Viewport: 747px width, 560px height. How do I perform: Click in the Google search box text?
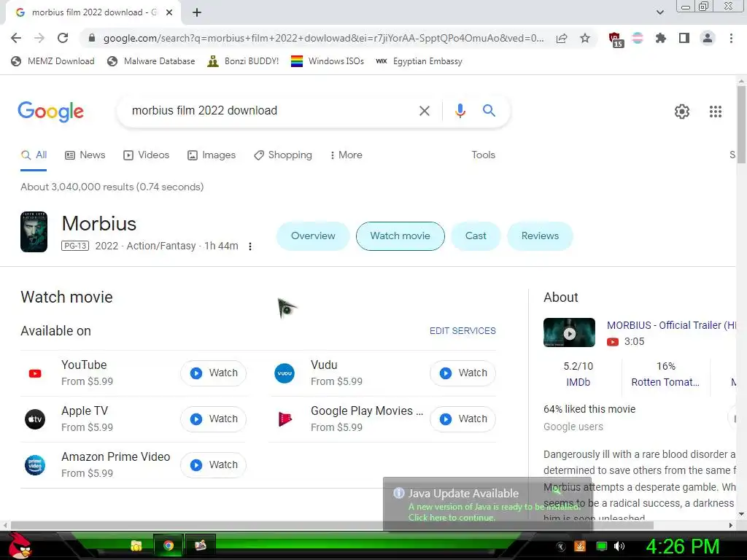204,111
